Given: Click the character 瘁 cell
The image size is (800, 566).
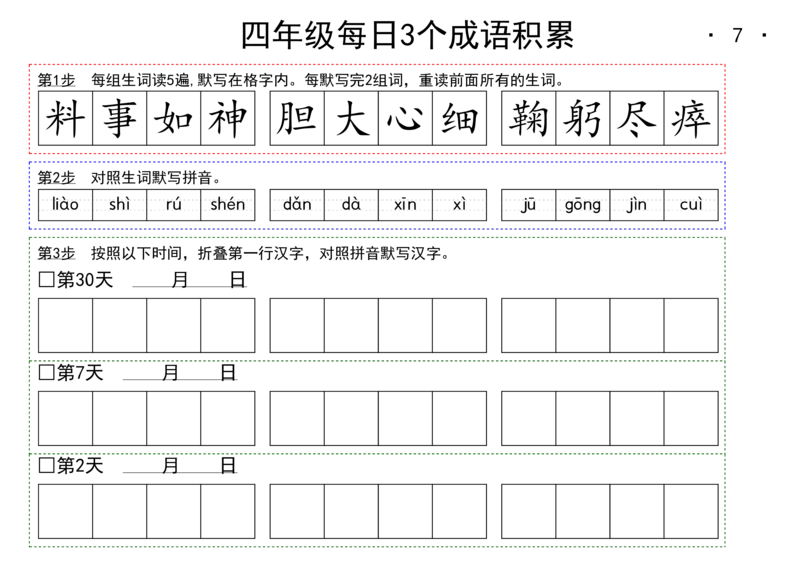Looking at the screenshot, I should [691, 118].
